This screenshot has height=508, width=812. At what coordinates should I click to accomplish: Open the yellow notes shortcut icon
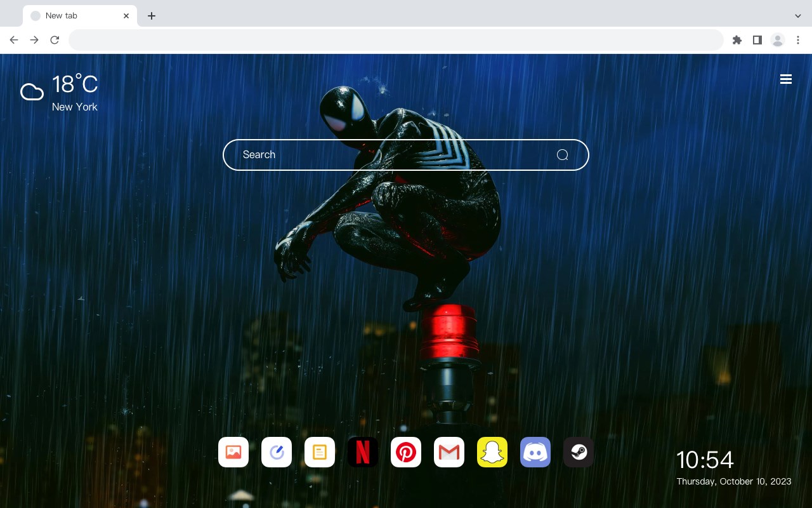(320, 452)
